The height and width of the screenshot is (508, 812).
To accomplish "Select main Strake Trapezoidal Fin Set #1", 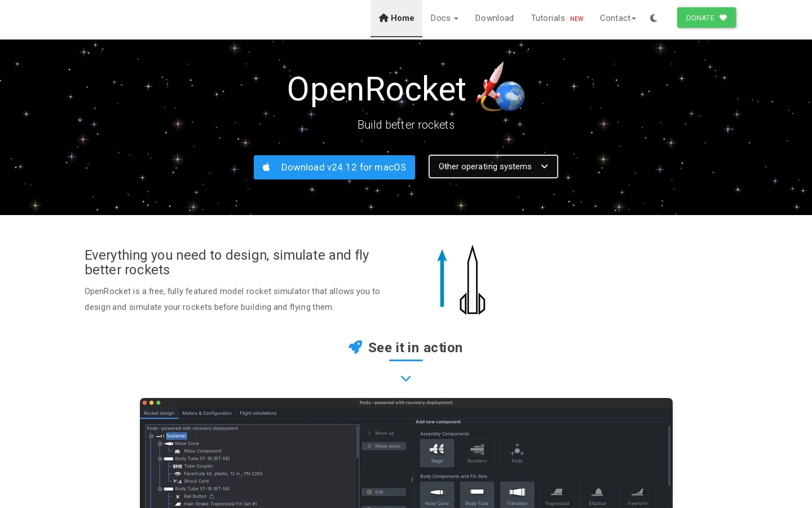I will [215, 504].
